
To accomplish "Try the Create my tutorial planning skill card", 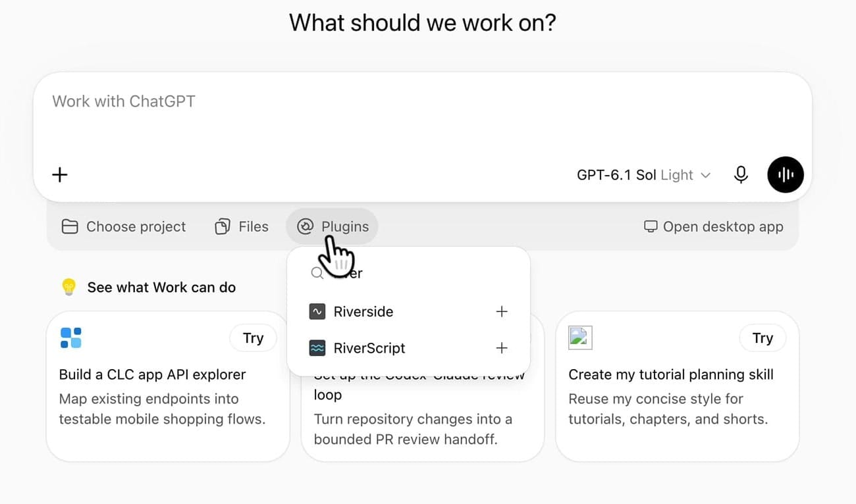I will [762, 338].
